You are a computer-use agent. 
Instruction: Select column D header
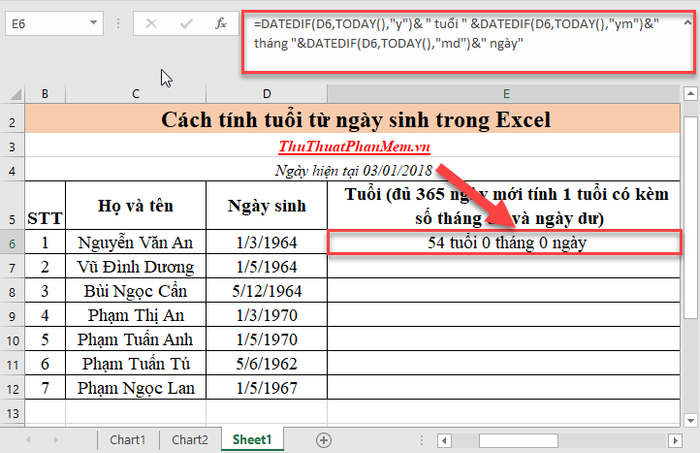[x=267, y=94]
